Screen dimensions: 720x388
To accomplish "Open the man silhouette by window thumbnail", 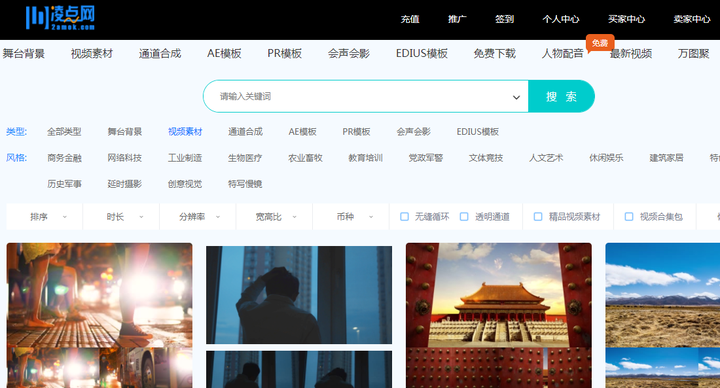I will click(299, 317).
